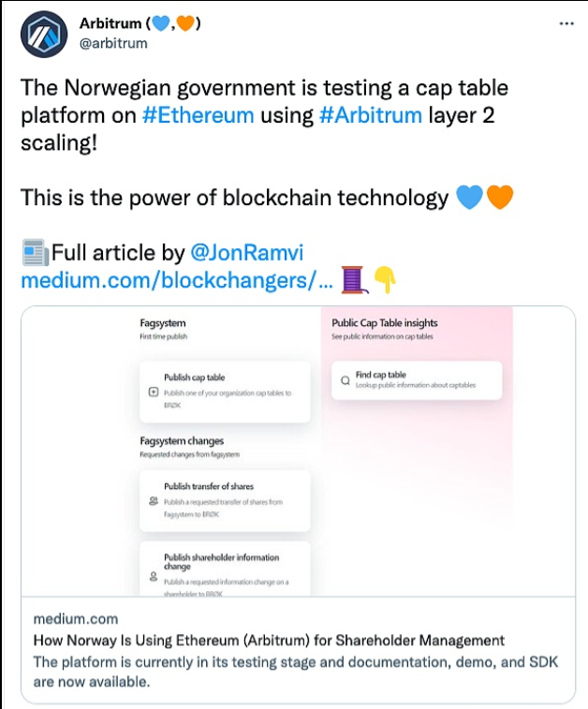Viewport: 588px width, 709px height.
Task: Visit the @JonRamvi profile mention
Action: pyautogui.click(x=247, y=253)
